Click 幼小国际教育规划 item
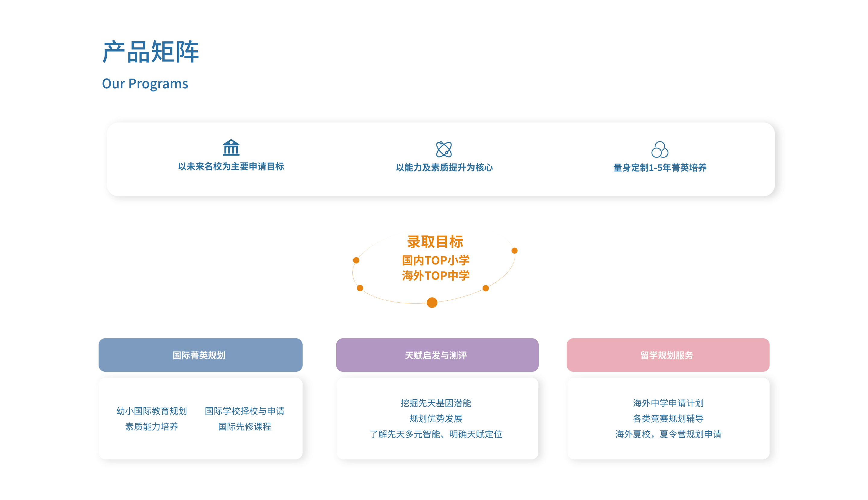 pos(152,411)
